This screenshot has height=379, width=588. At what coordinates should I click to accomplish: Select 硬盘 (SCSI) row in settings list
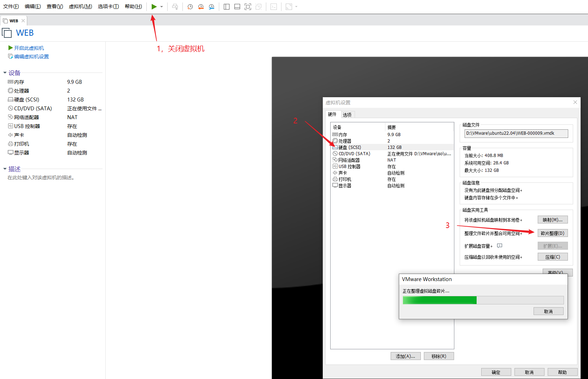click(x=392, y=147)
